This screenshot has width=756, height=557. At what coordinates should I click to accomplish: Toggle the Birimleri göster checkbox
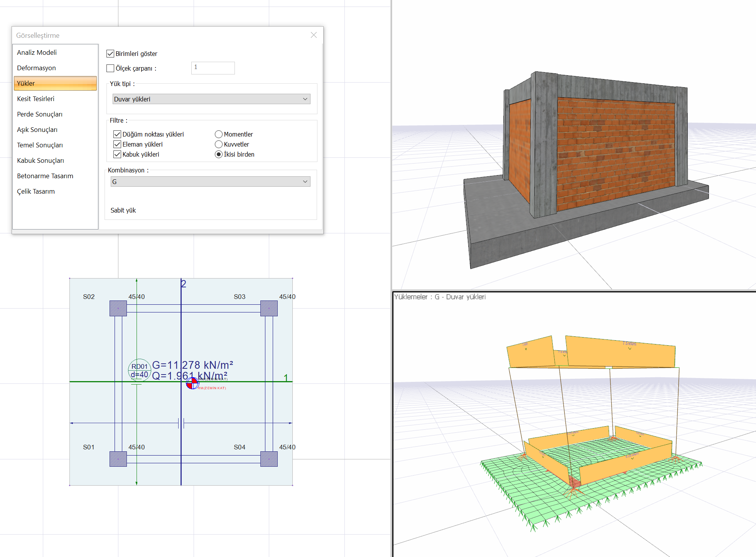pyautogui.click(x=110, y=54)
